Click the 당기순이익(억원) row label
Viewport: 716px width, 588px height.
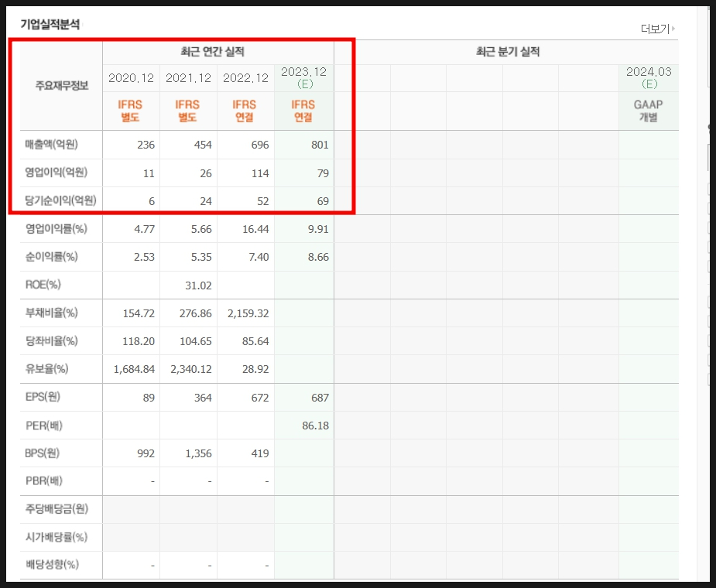(x=60, y=200)
